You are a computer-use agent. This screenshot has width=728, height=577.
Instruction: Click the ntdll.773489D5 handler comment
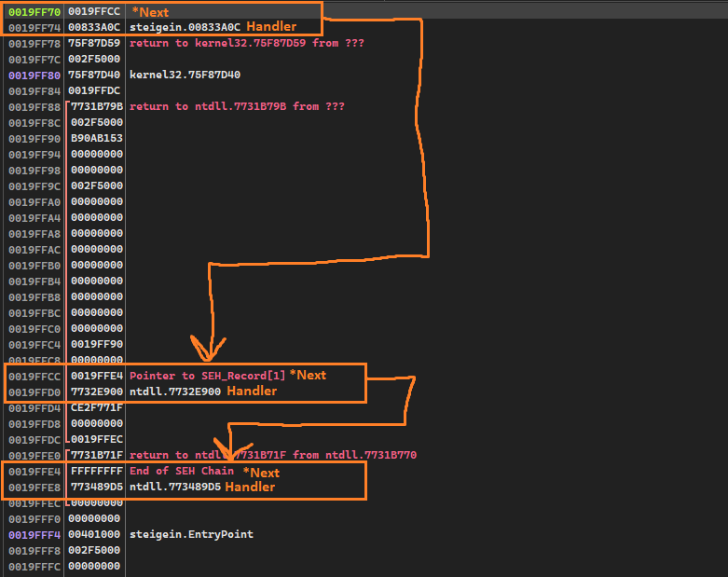174,487
